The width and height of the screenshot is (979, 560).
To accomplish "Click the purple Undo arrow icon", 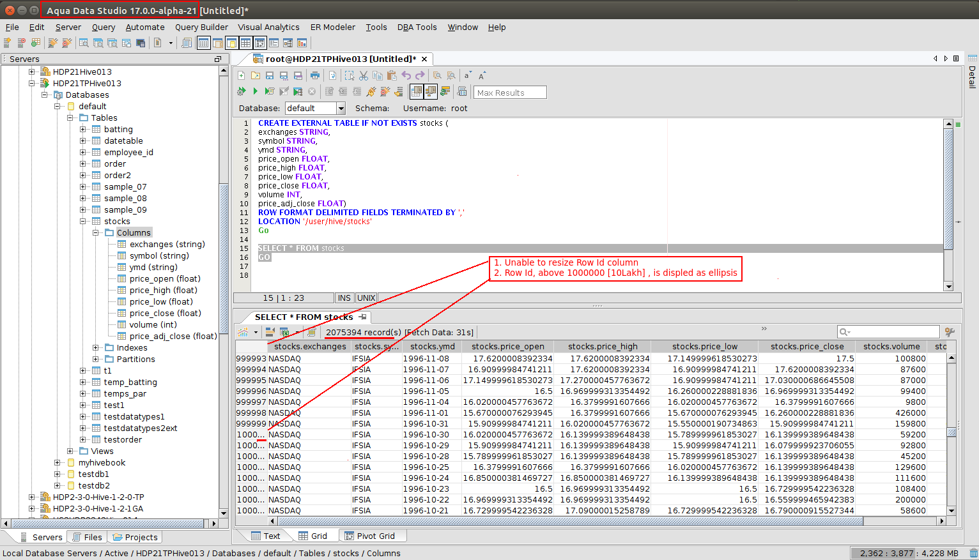I will 406,75.
